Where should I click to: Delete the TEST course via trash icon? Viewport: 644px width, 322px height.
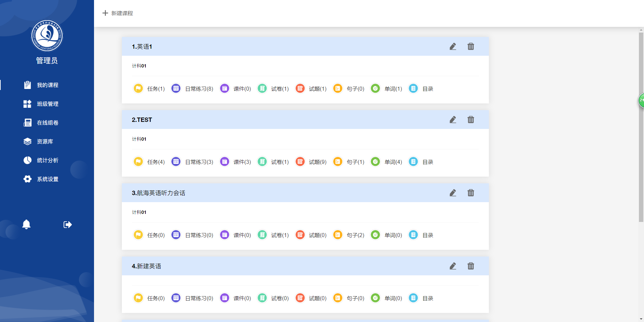[471, 120]
